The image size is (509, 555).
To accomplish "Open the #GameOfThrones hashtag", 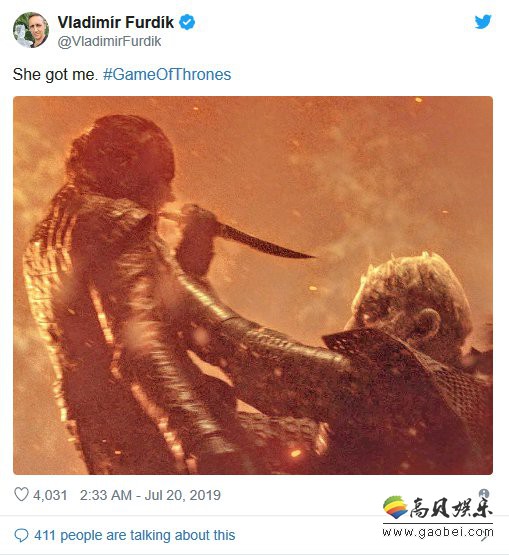I will click(x=167, y=74).
